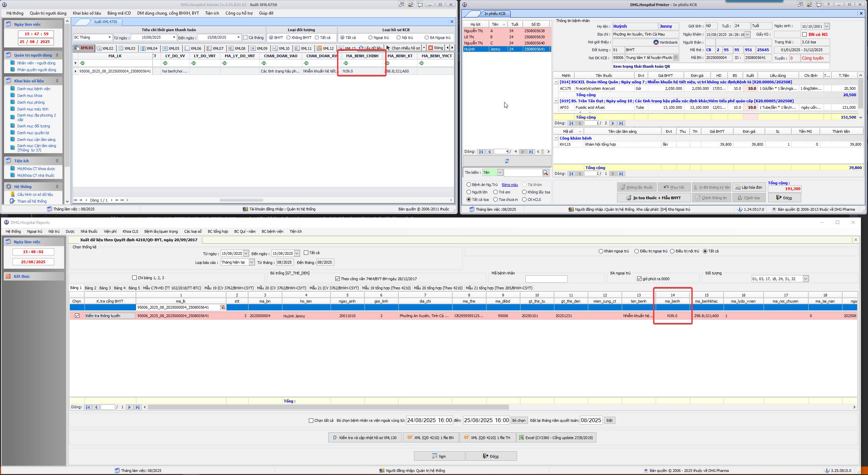Click In toa thuốc + Mẫu BHYT print button

(653, 198)
